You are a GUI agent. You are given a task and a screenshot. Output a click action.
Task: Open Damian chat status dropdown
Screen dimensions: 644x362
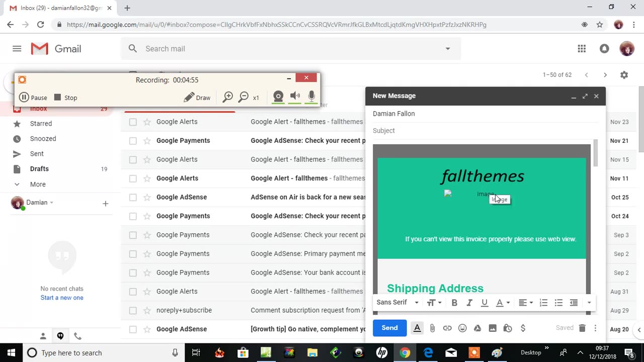[x=51, y=203]
